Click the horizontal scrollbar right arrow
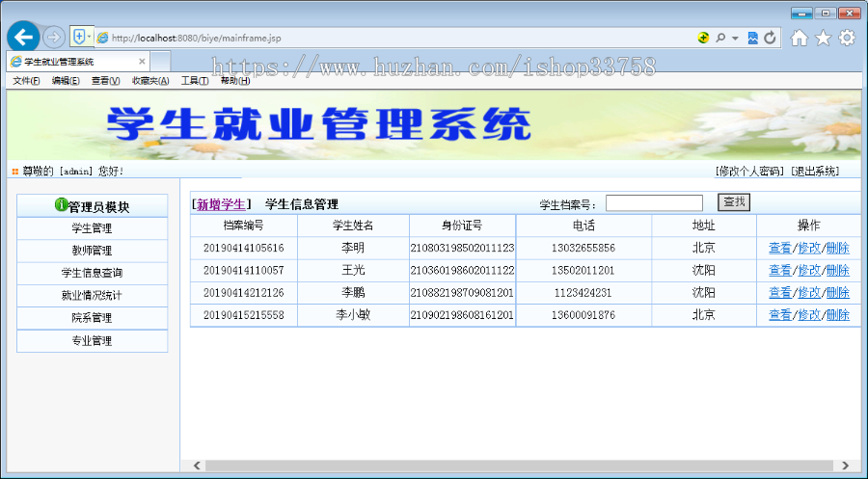 pos(845,466)
